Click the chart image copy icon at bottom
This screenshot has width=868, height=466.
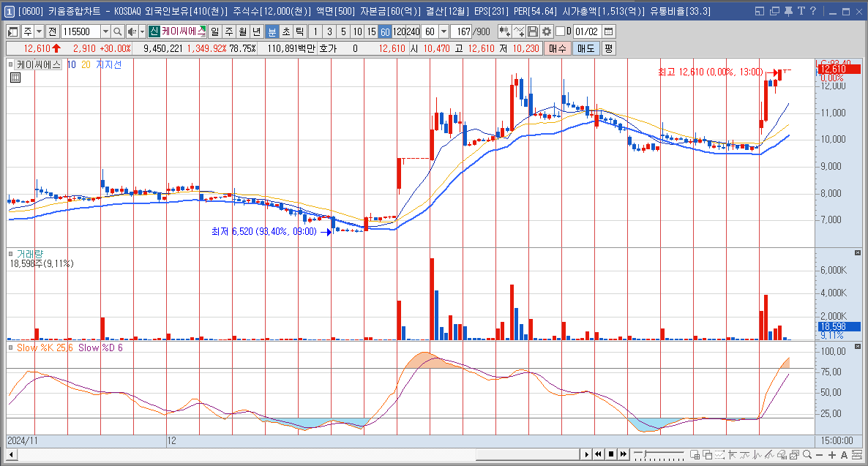click(794, 454)
